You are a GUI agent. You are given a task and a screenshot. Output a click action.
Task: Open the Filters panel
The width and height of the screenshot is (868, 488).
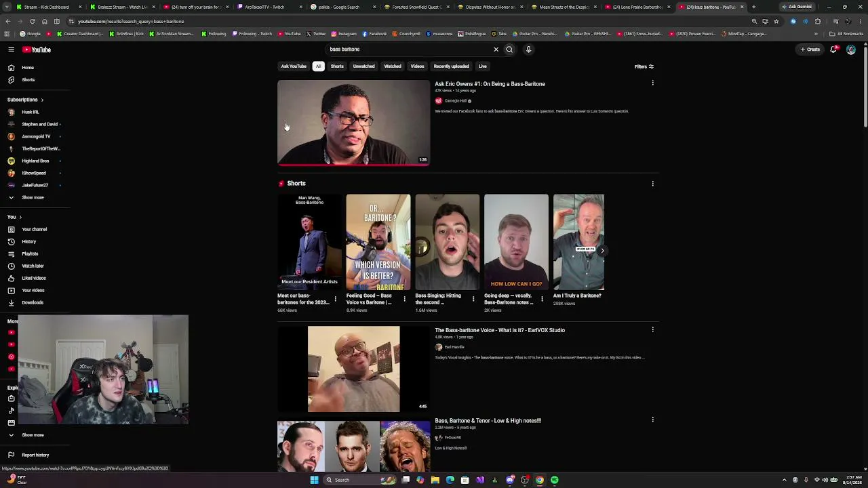644,66
